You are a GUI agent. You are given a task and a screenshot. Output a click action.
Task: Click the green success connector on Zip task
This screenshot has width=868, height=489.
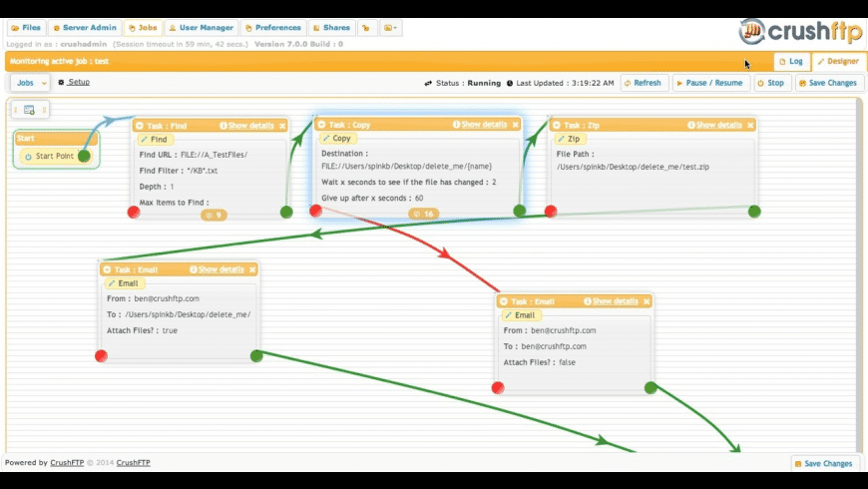coord(754,212)
